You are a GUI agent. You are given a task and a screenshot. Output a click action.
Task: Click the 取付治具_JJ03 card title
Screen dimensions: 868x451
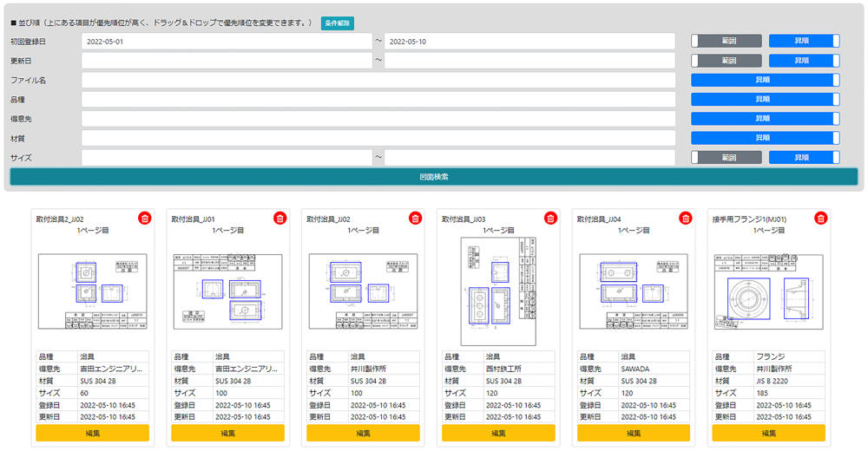coord(464,219)
